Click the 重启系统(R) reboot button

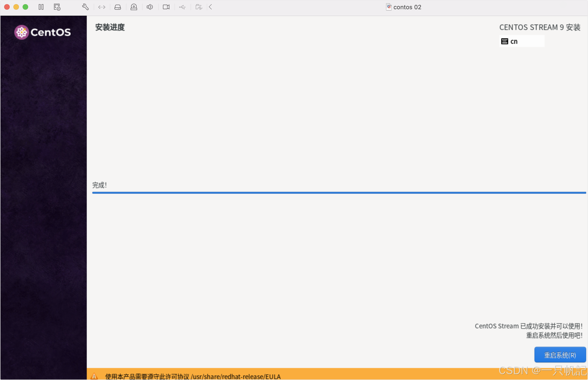(560, 355)
